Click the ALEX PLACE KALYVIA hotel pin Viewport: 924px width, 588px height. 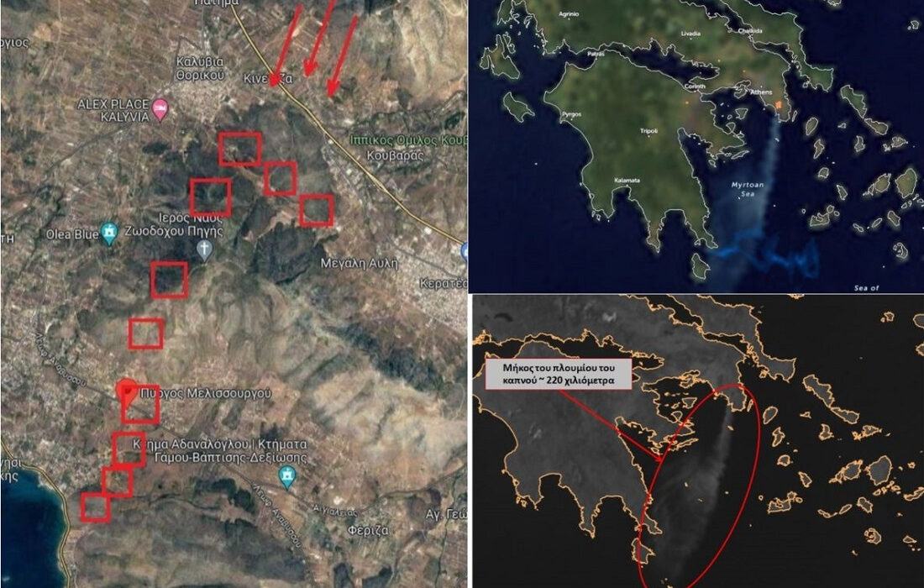pos(160,110)
